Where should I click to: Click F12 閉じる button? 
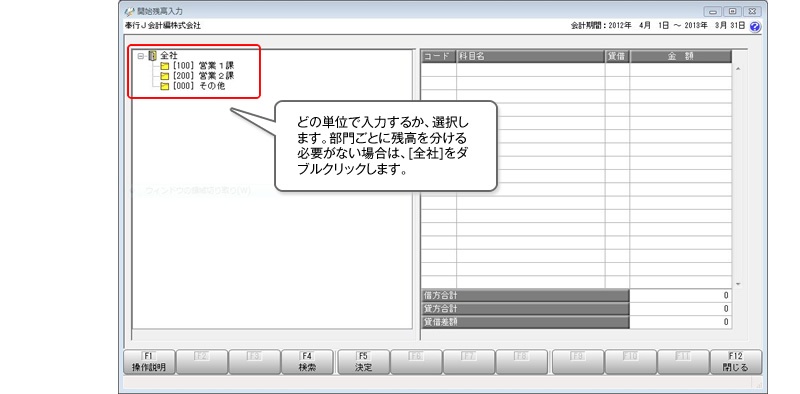[736, 362]
